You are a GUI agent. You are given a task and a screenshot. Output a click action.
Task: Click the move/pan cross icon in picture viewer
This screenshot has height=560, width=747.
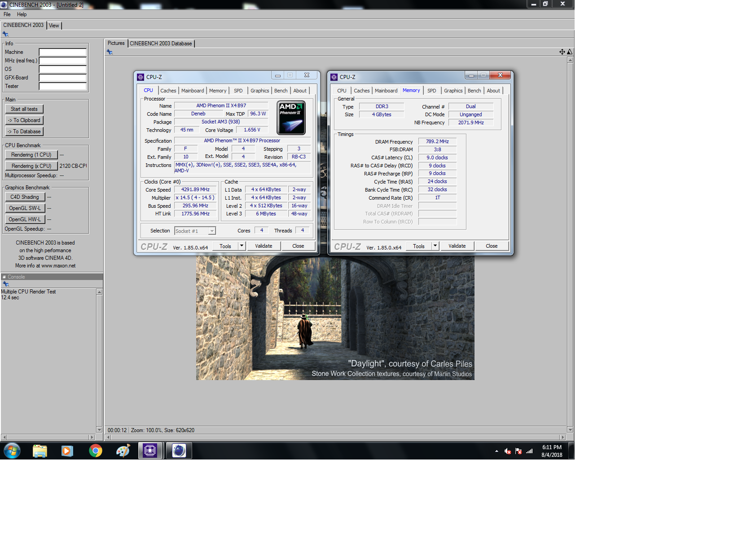[562, 52]
